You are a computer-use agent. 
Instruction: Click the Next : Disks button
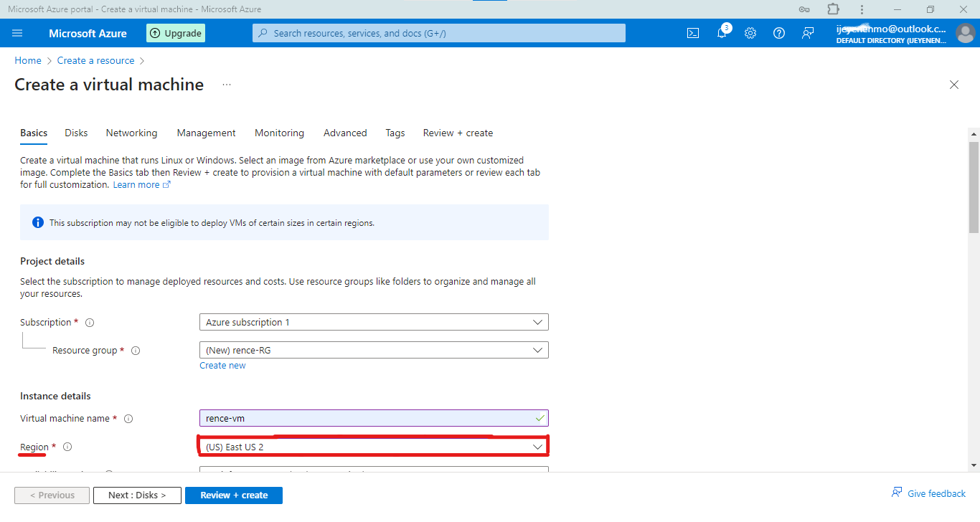tap(137, 495)
